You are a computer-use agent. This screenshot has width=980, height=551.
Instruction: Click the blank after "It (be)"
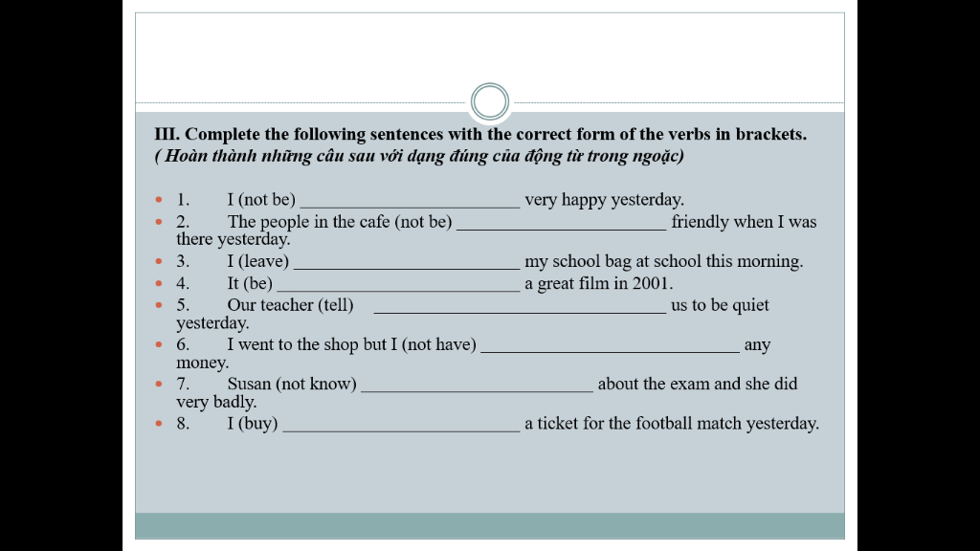397,284
